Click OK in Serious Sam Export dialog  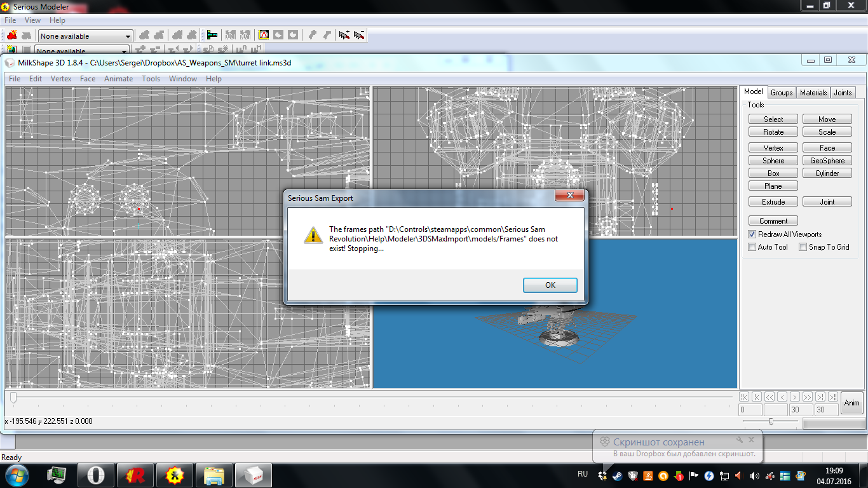pos(550,285)
